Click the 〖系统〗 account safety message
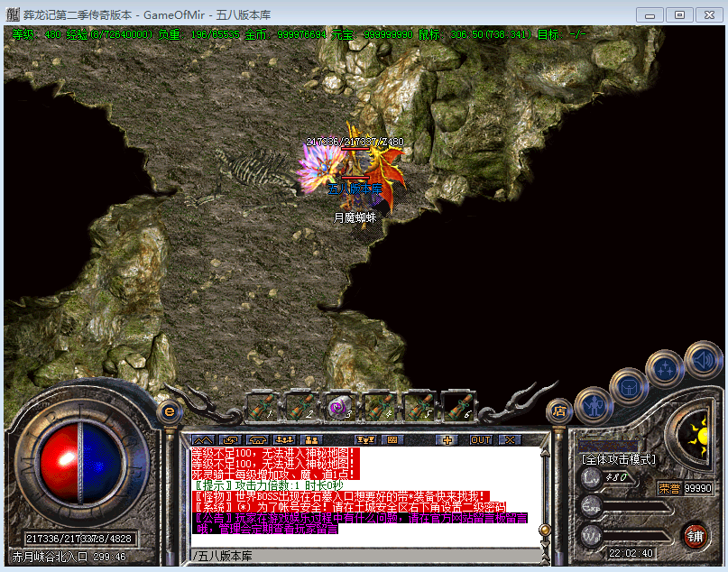The width and height of the screenshot is (728, 572). coord(349,507)
